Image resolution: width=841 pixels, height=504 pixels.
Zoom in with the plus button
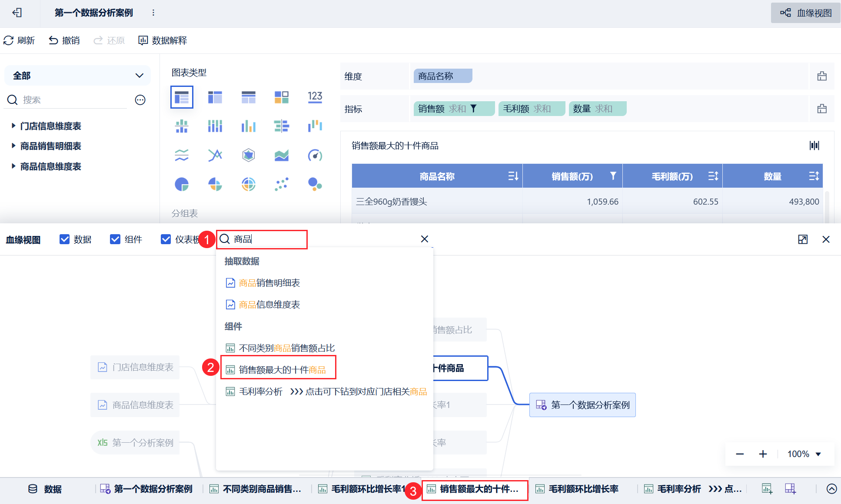(x=763, y=454)
